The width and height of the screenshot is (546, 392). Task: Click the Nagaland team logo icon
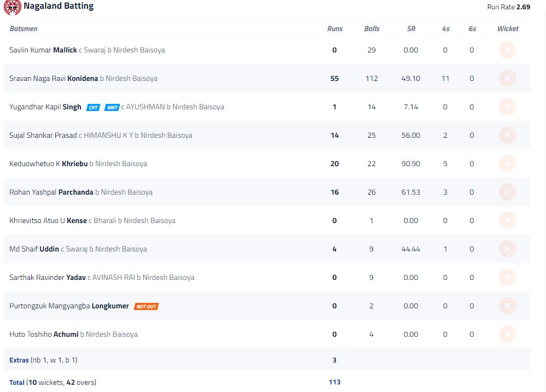click(12, 7)
